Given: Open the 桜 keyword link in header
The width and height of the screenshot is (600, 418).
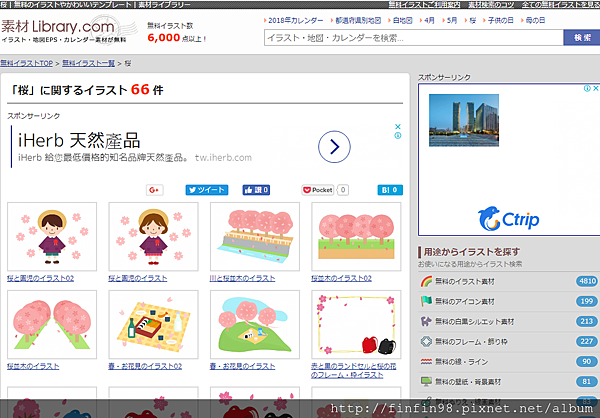Looking at the screenshot, I should [x=473, y=21].
